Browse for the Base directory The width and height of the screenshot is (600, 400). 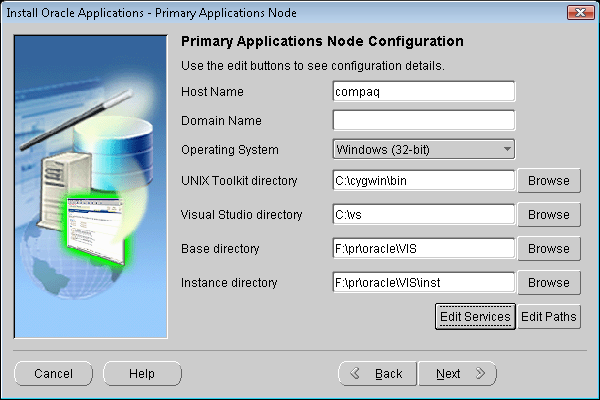coord(549,248)
